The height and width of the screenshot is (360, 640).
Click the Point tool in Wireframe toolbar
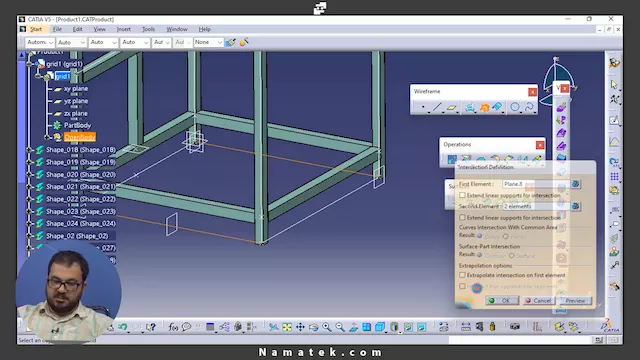(x=423, y=107)
